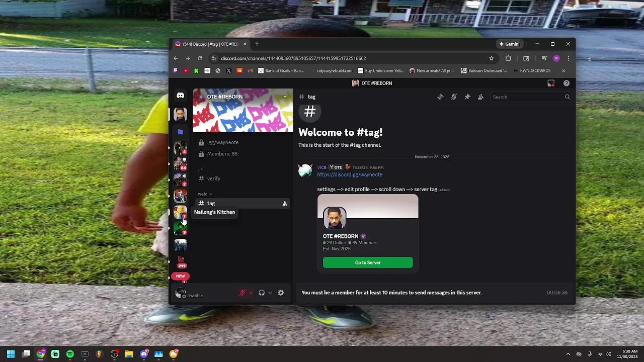The width and height of the screenshot is (644, 362).
Task: Open Bank of Grails bookmark
Action: point(281,71)
